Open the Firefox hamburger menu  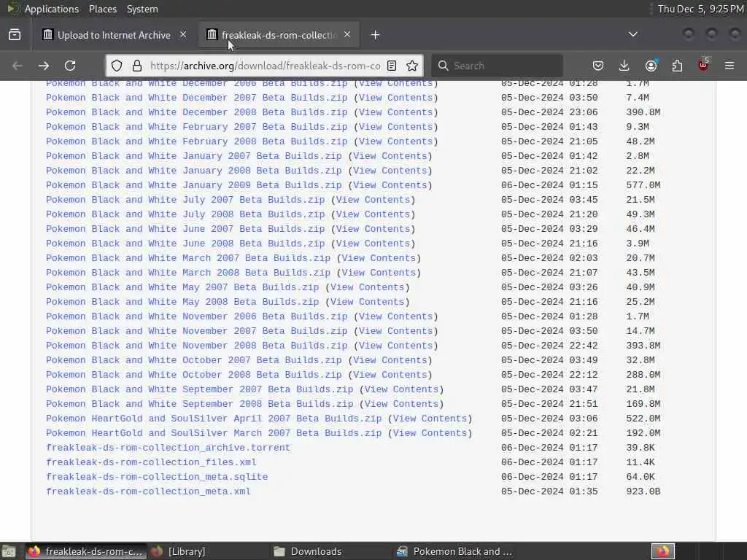coord(729,66)
